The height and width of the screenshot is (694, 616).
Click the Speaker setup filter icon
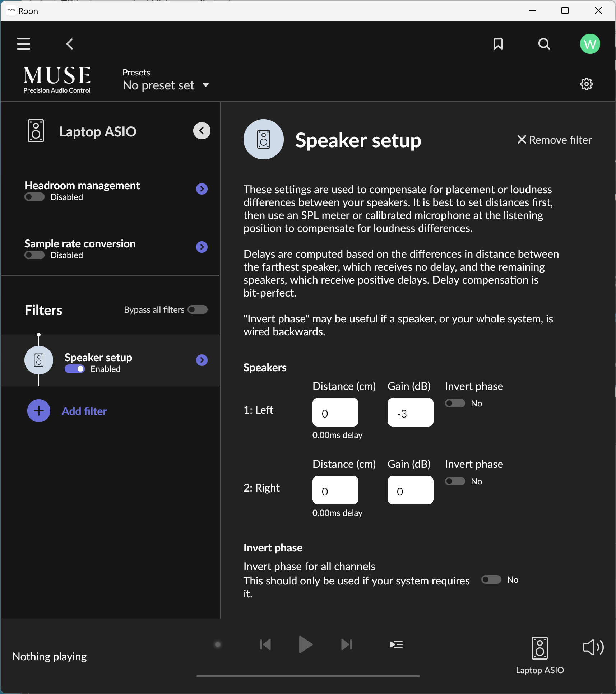click(x=38, y=360)
